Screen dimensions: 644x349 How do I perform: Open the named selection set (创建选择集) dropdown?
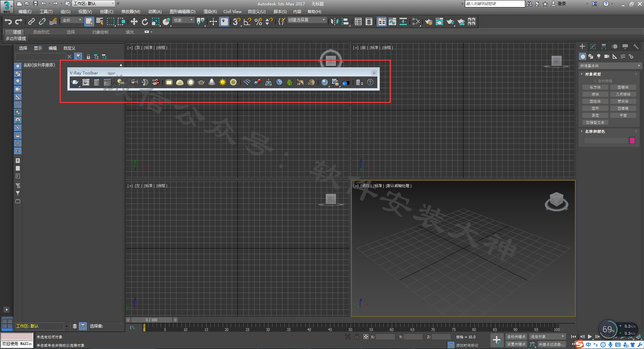[x=307, y=20]
